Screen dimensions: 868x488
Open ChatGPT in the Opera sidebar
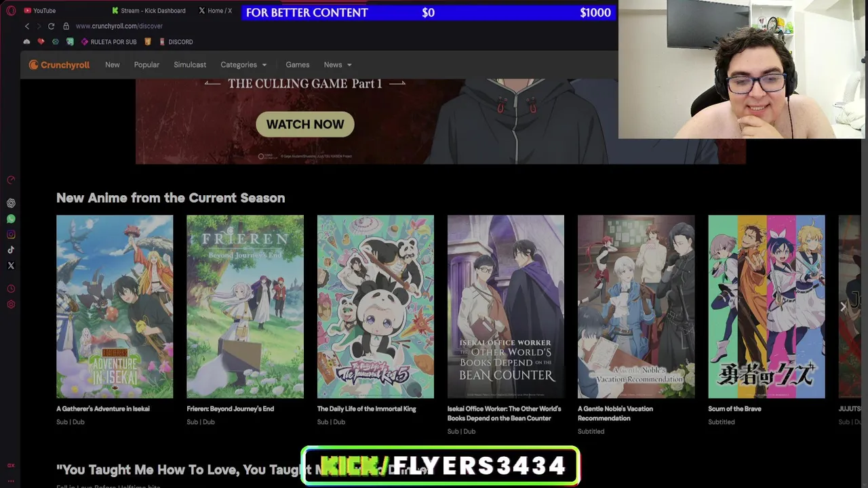pos(11,203)
